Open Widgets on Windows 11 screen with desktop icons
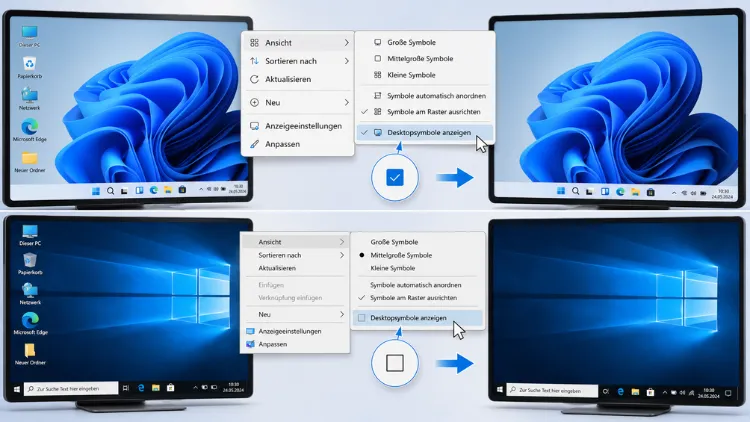Screen dimensions: 750x422 point(139,190)
